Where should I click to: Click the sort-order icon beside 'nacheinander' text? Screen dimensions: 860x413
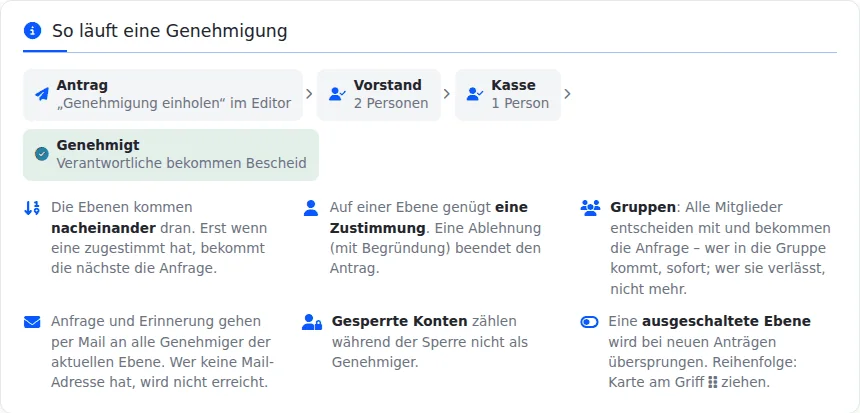(32, 208)
